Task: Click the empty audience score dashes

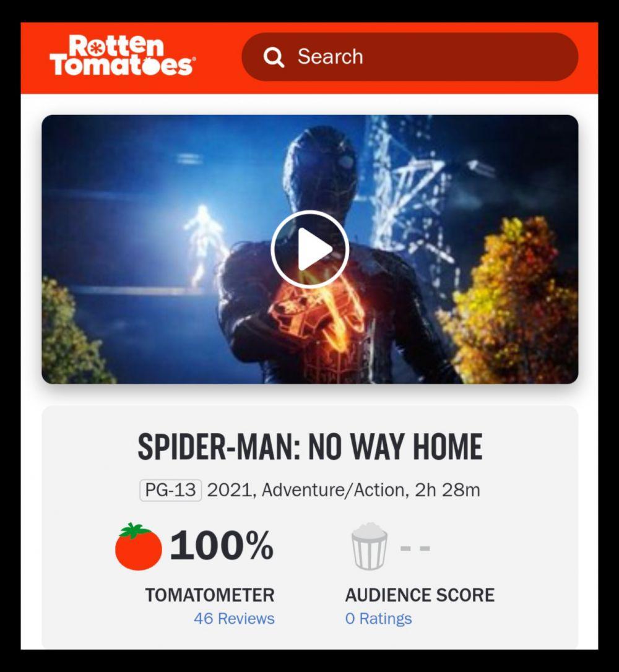Action: [415, 548]
